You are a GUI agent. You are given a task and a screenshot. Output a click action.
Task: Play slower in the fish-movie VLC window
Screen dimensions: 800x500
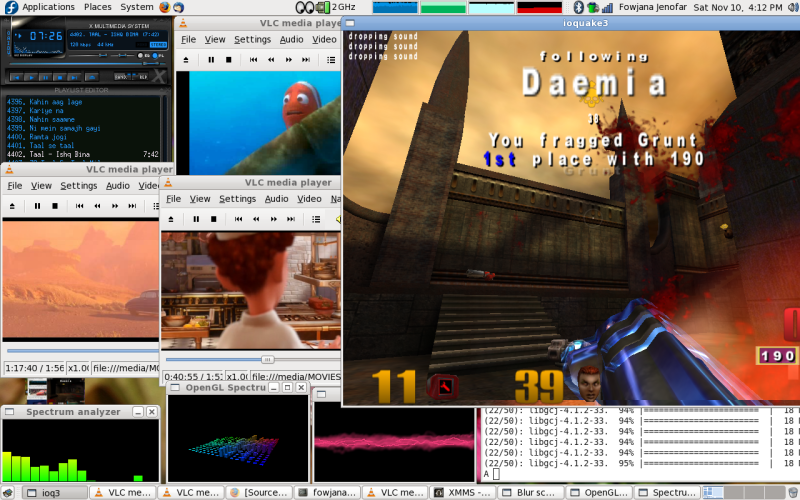(271, 60)
